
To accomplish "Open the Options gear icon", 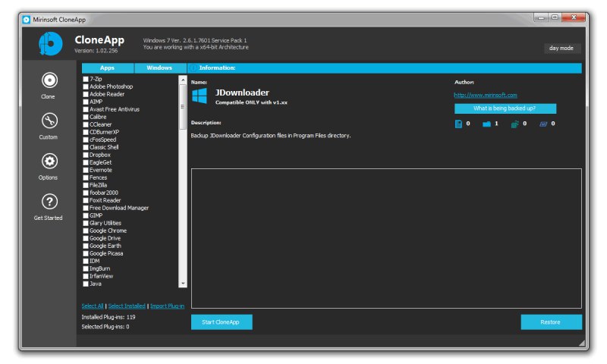I will [x=49, y=162].
